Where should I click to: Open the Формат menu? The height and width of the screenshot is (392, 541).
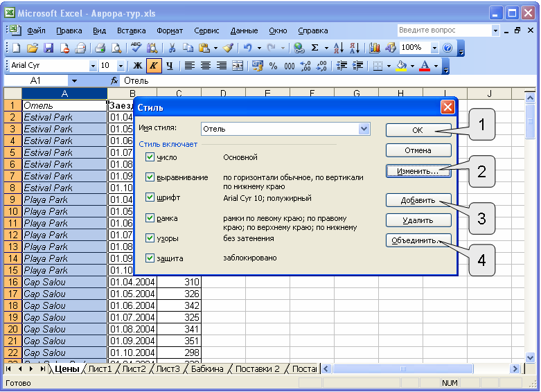(170, 30)
